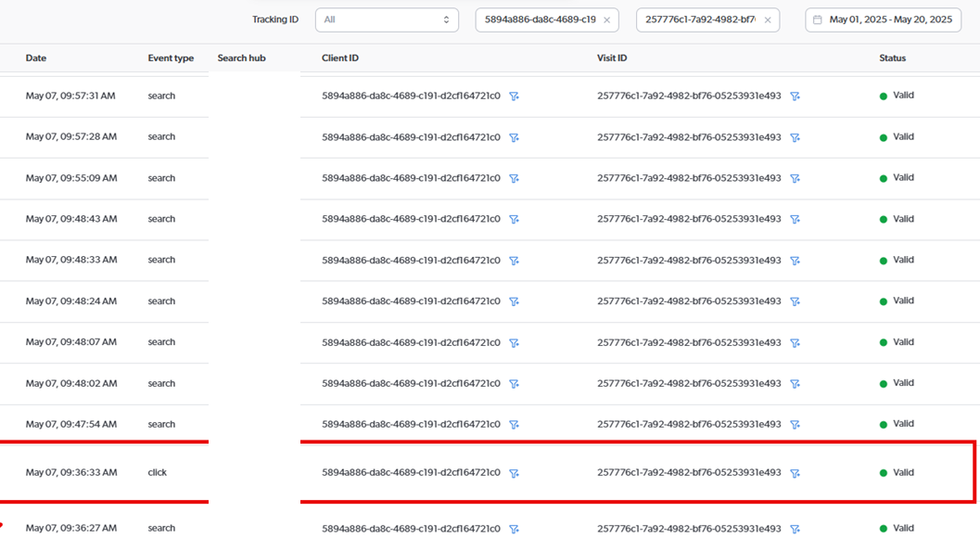Filter by Visit ID on 09:36:27 AM row
The image size is (980, 550).
click(x=795, y=530)
